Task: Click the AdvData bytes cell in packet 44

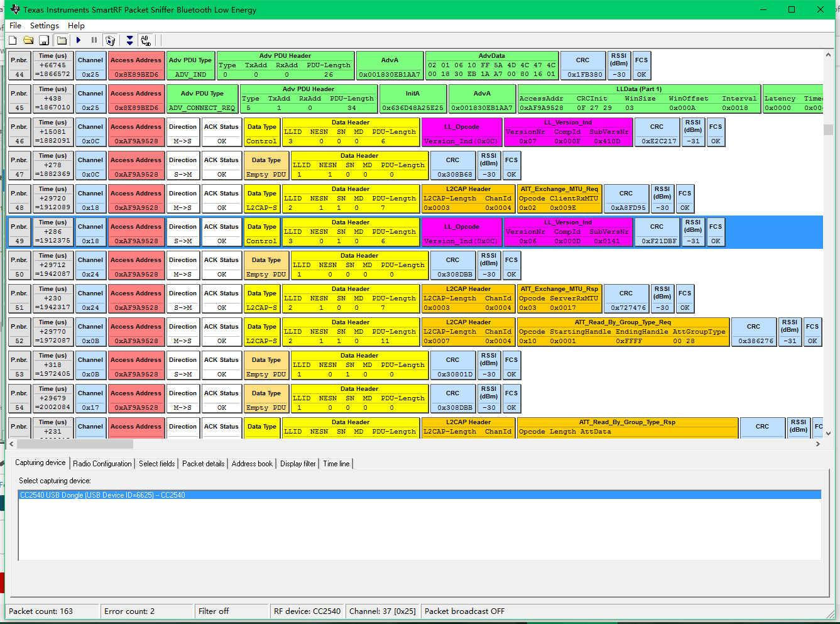Action: (x=492, y=65)
